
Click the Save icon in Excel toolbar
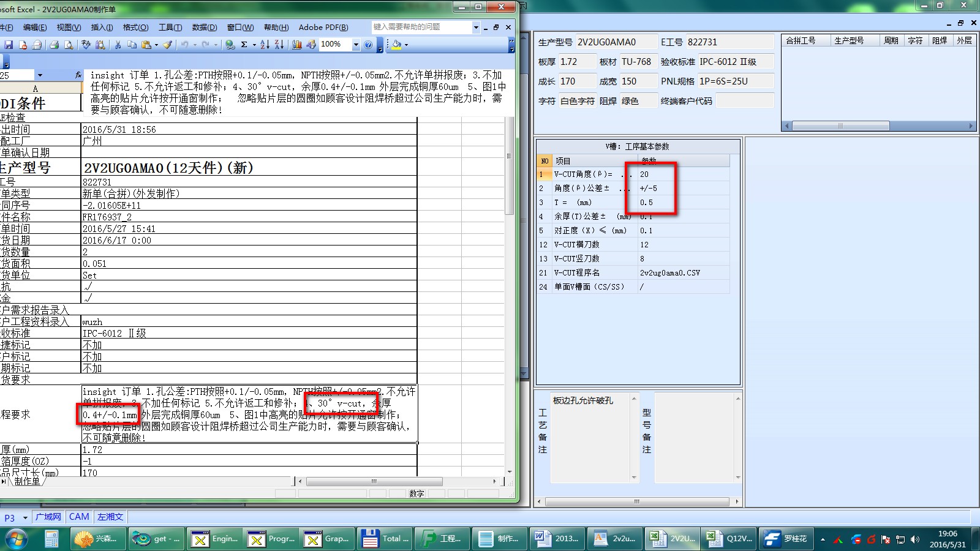[9, 45]
